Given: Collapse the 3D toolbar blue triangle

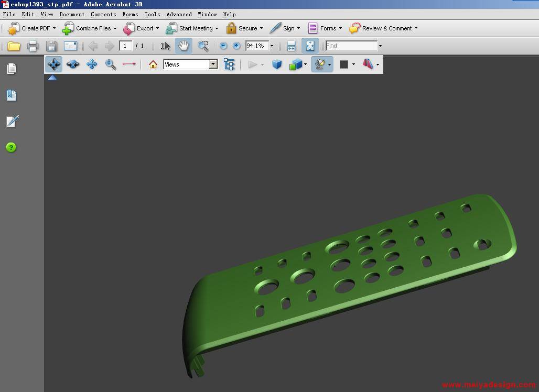Looking at the screenshot, I should point(52,78).
